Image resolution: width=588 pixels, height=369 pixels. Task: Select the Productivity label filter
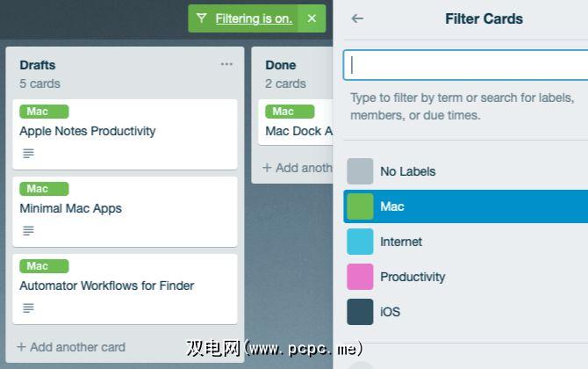point(412,277)
